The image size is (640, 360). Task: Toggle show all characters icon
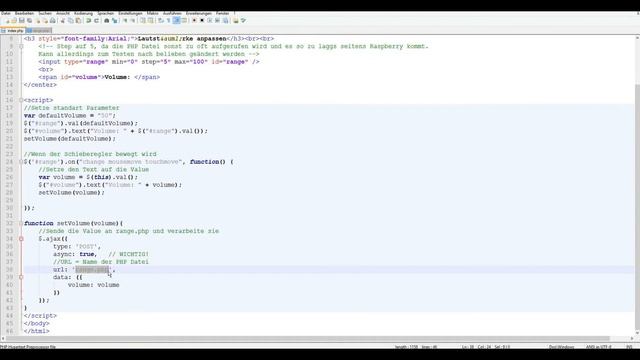[168, 20]
